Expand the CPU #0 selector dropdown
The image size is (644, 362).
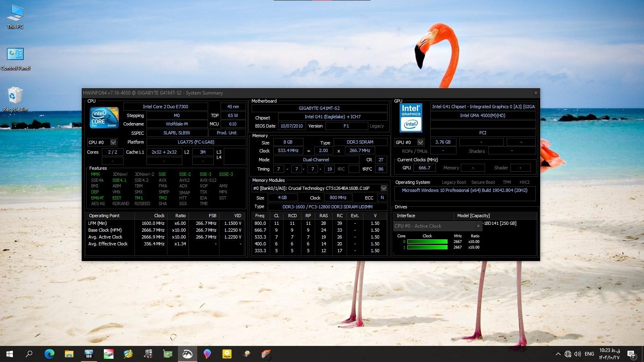113,142
